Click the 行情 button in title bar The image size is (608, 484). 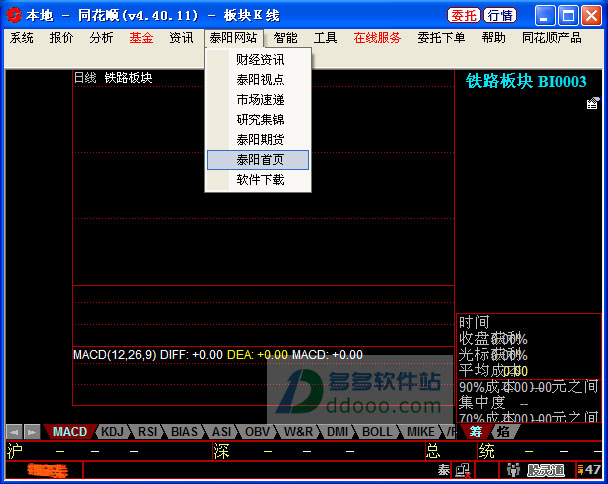click(x=500, y=16)
